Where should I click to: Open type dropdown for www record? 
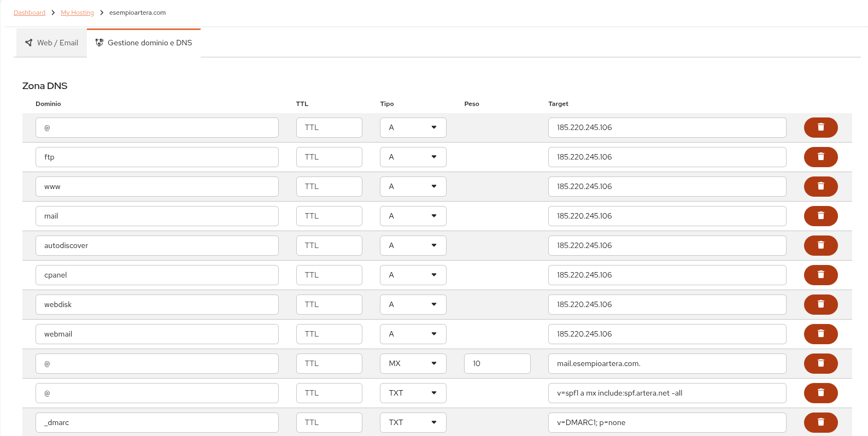coord(413,186)
